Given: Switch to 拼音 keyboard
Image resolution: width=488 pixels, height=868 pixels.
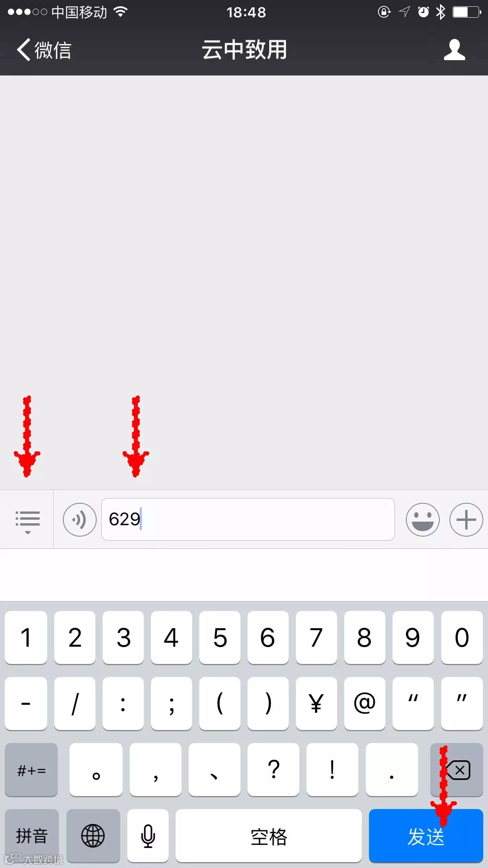Looking at the screenshot, I should pos(32,835).
